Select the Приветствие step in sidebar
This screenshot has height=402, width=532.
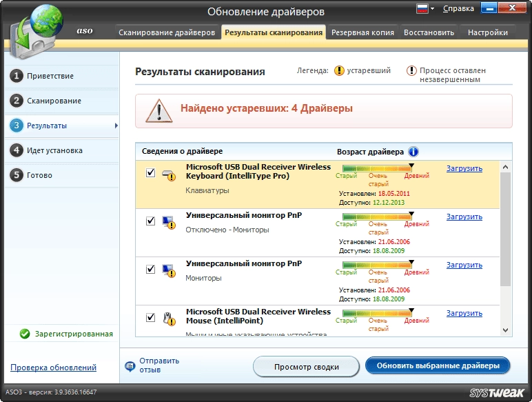(x=62, y=76)
